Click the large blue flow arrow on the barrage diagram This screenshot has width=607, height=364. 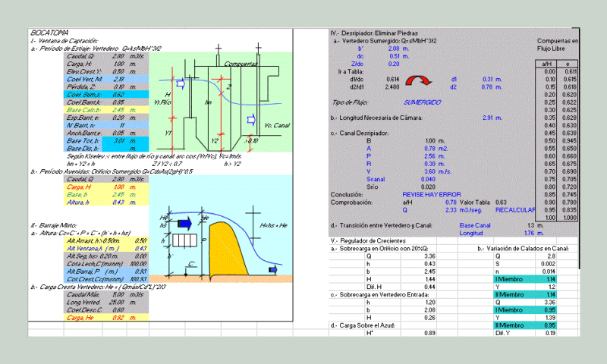185,224
